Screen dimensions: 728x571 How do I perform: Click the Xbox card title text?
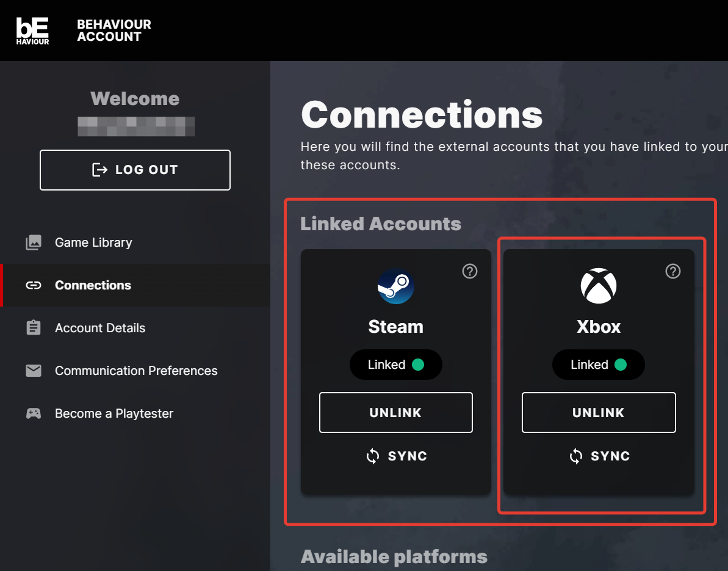click(599, 327)
